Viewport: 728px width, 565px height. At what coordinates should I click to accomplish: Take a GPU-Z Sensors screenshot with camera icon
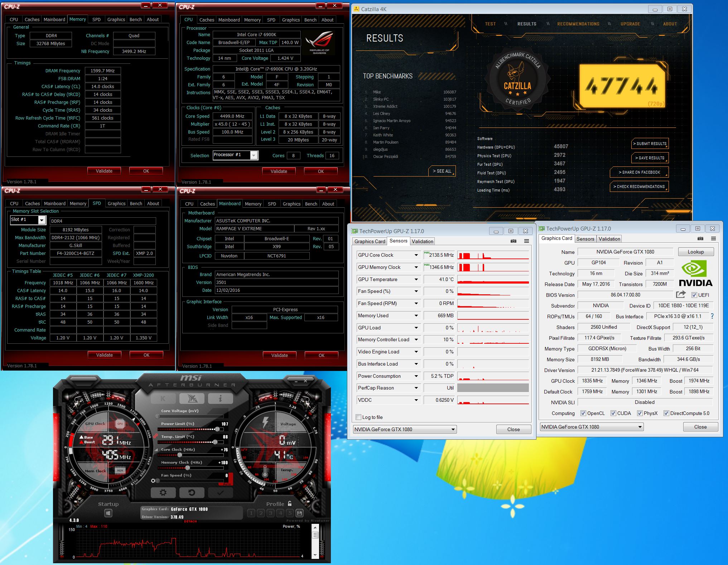point(514,241)
